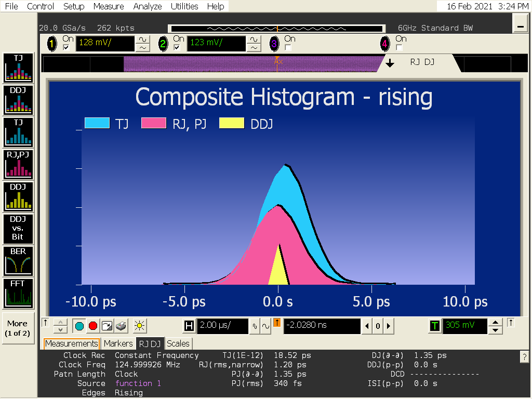Open the Help menu

point(216,6)
